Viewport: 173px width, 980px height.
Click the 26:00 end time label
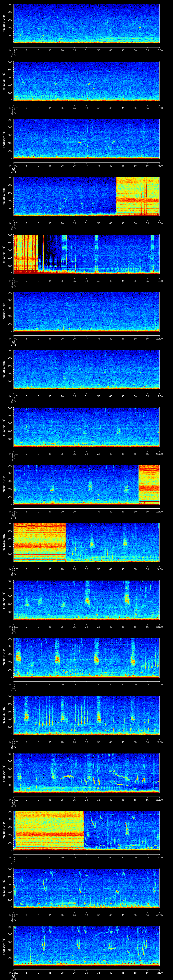pos(160,684)
